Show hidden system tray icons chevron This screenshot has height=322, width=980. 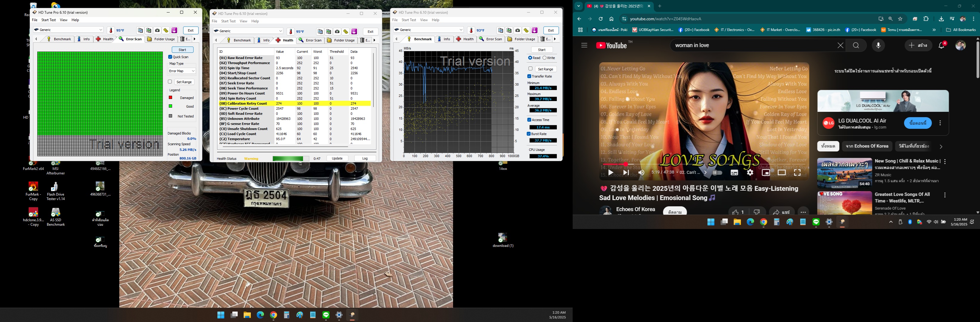891,222
